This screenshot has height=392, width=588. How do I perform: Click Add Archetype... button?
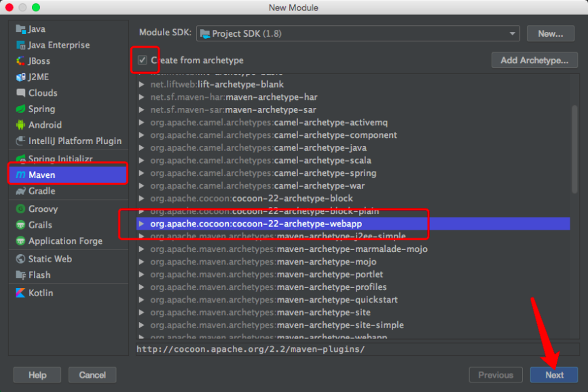pyautogui.click(x=534, y=60)
